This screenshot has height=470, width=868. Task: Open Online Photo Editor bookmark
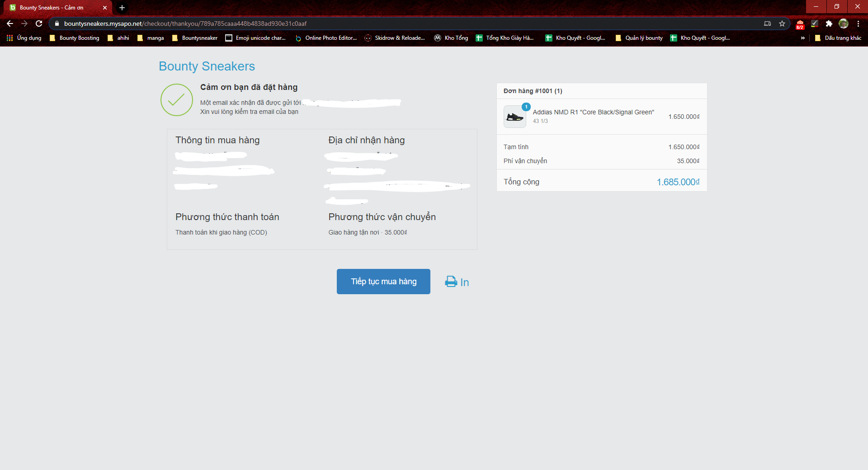point(326,38)
